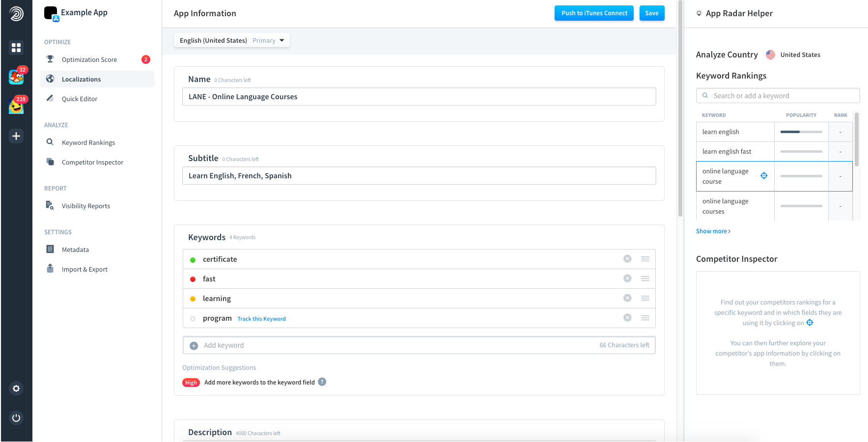Expand Show more keyword rankings

[713, 231]
